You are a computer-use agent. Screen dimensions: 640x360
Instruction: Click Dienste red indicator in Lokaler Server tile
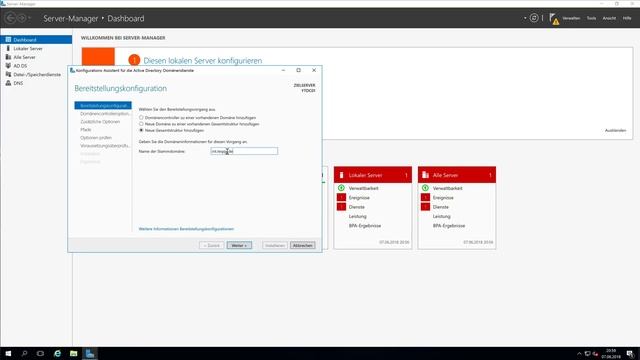click(341, 207)
